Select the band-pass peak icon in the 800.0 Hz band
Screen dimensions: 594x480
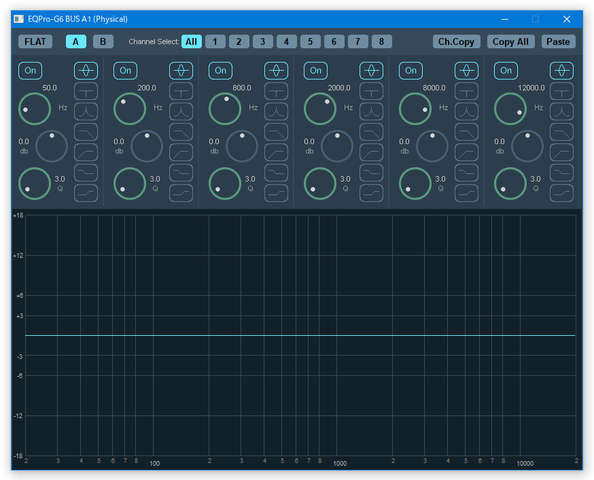pos(276,112)
